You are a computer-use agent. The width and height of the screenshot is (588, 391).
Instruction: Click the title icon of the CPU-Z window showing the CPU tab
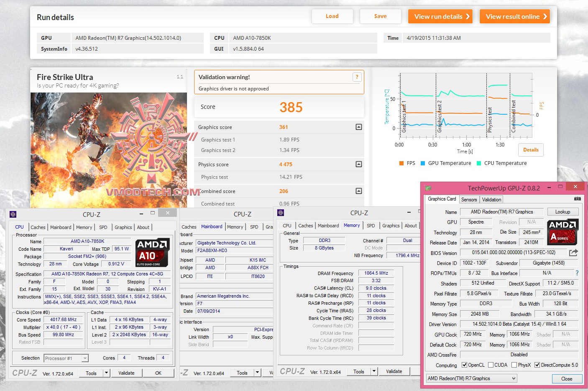click(x=13, y=214)
